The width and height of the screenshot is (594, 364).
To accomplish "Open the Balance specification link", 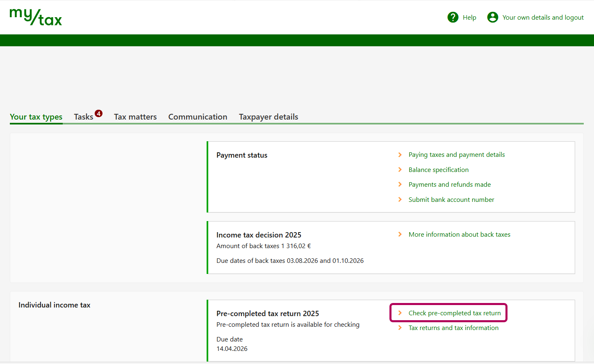I will (x=438, y=170).
